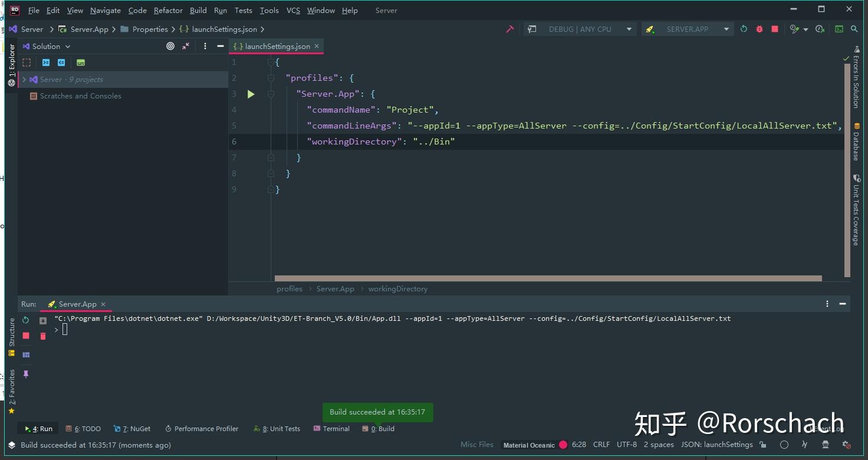
Task: Open the 0: Build tool window
Action: 378,429
